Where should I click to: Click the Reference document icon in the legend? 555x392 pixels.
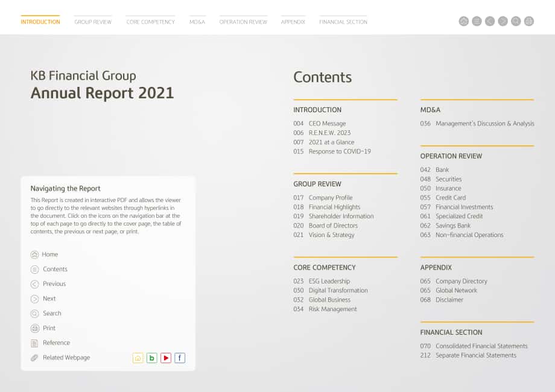tap(34, 343)
